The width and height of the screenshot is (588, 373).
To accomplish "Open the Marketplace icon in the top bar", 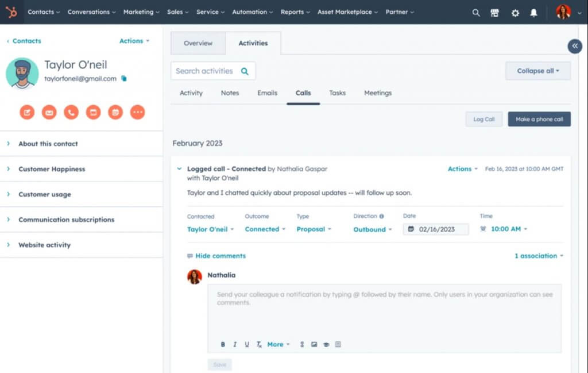I will pyautogui.click(x=494, y=12).
